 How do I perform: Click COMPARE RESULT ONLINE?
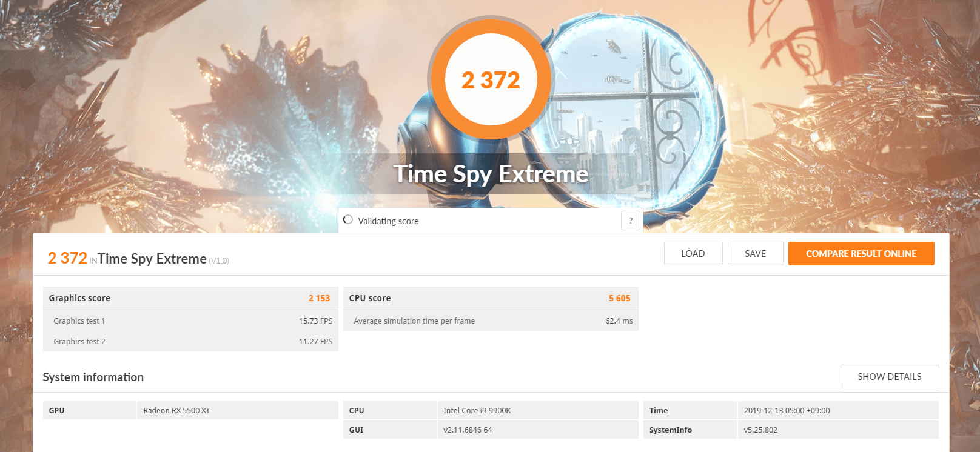tap(861, 254)
